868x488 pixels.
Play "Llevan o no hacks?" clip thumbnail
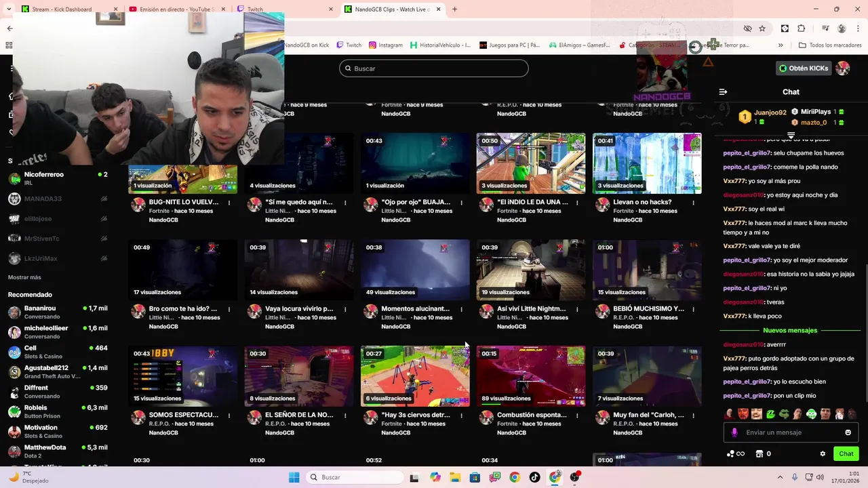click(x=647, y=163)
